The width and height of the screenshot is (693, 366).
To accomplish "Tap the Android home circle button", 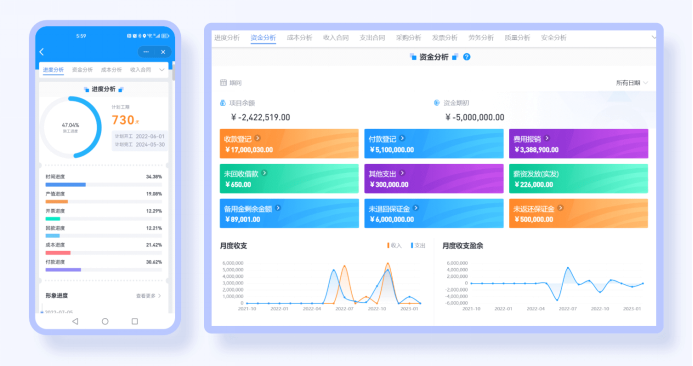I will (105, 321).
